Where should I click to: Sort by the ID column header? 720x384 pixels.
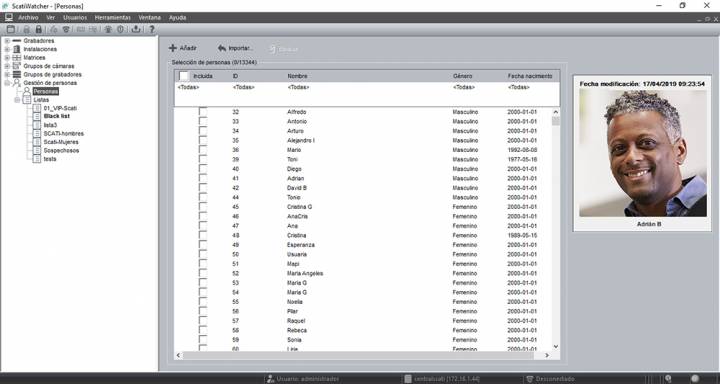pyautogui.click(x=235, y=76)
